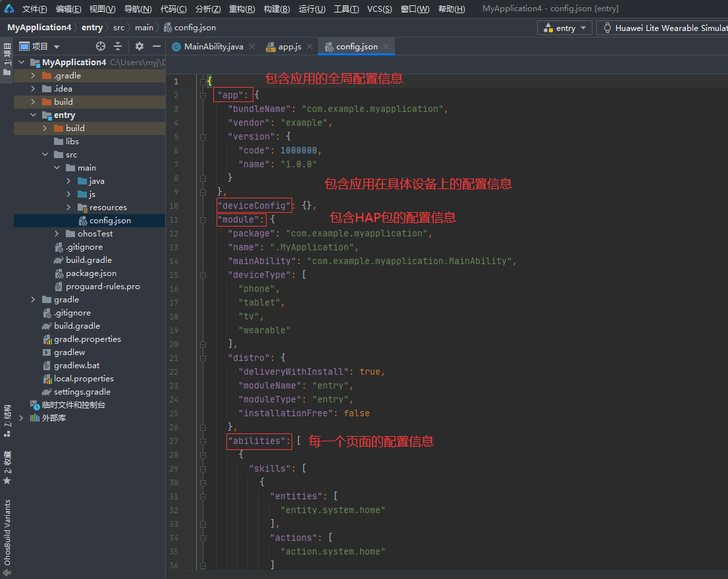The image size is (728, 579).
Task: Expand the .gradle folder
Action: point(33,75)
